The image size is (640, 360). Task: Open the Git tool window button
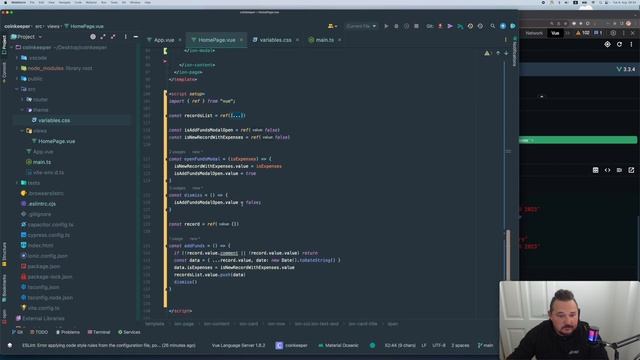coord(17,332)
